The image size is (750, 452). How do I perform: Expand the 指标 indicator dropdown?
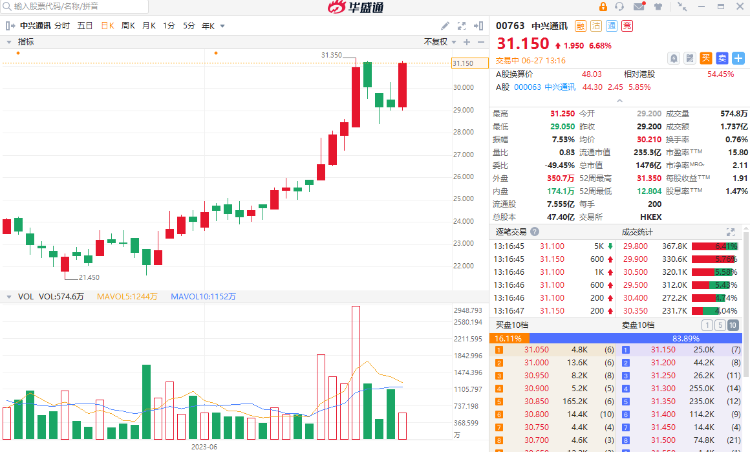point(10,42)
